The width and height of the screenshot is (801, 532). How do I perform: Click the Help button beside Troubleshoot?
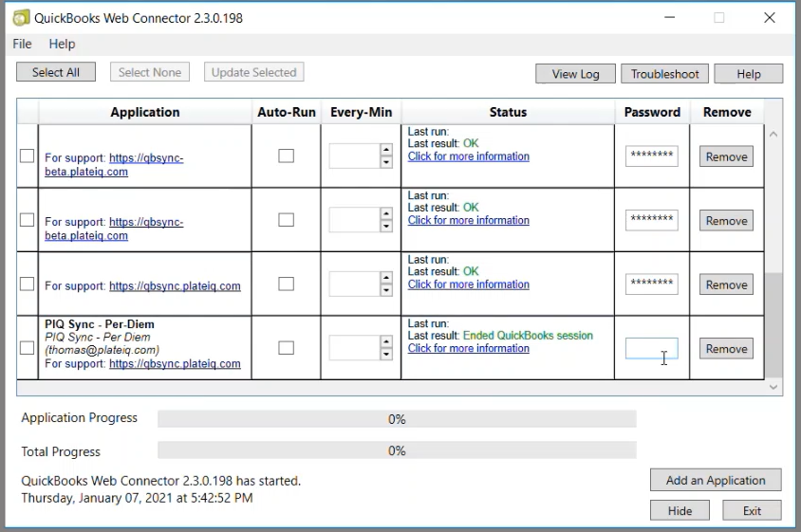pos(749,74)
